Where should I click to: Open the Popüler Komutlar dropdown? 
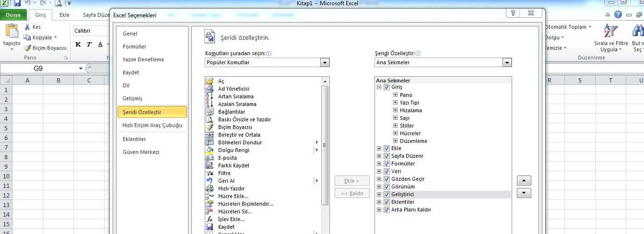pos(325,62)
